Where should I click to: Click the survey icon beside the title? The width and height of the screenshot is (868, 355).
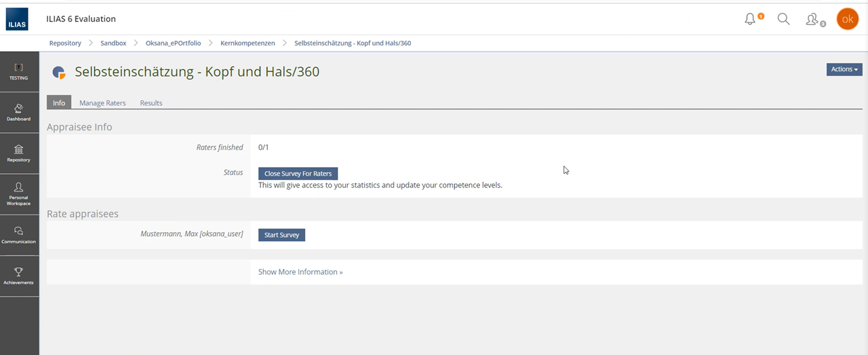point(59,73)
